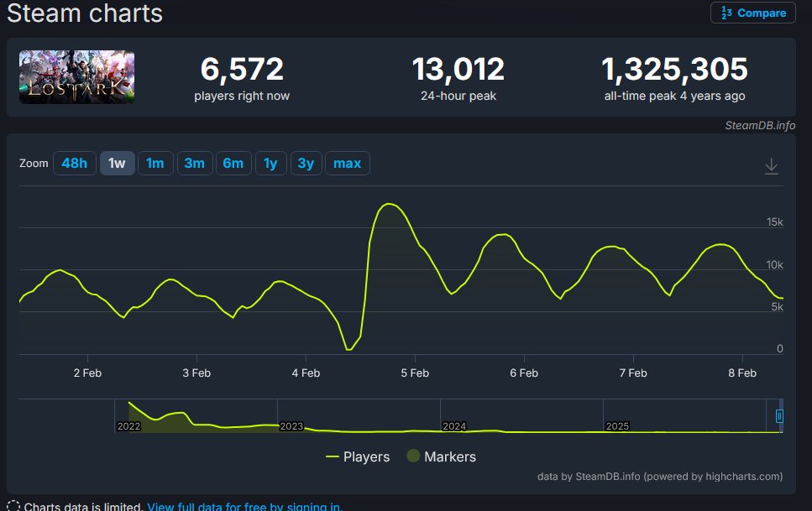Select the 1w zoom range

click(117, 163)
